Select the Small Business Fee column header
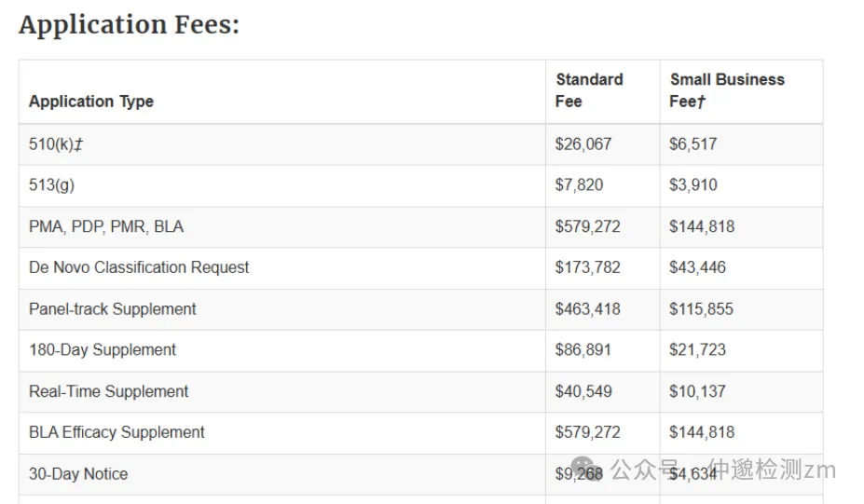Screen dimensions: 864x504 727,90
